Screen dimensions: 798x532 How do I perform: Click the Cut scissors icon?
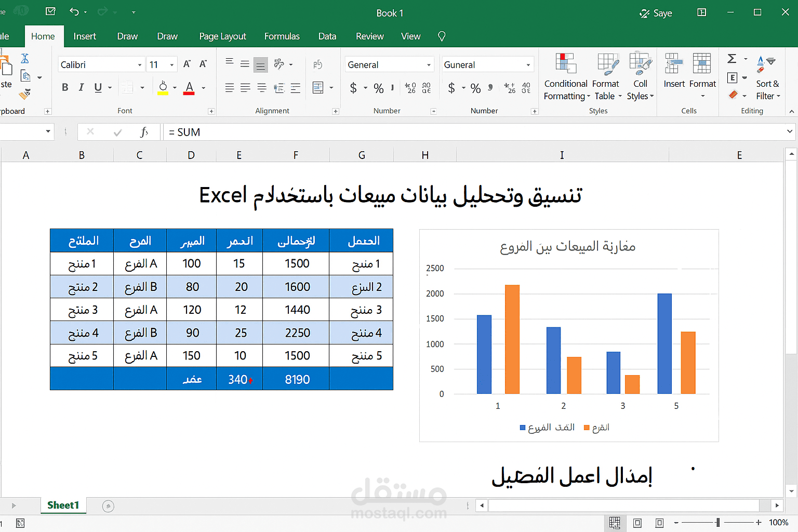pyautogui.click(x=25, y=58)
